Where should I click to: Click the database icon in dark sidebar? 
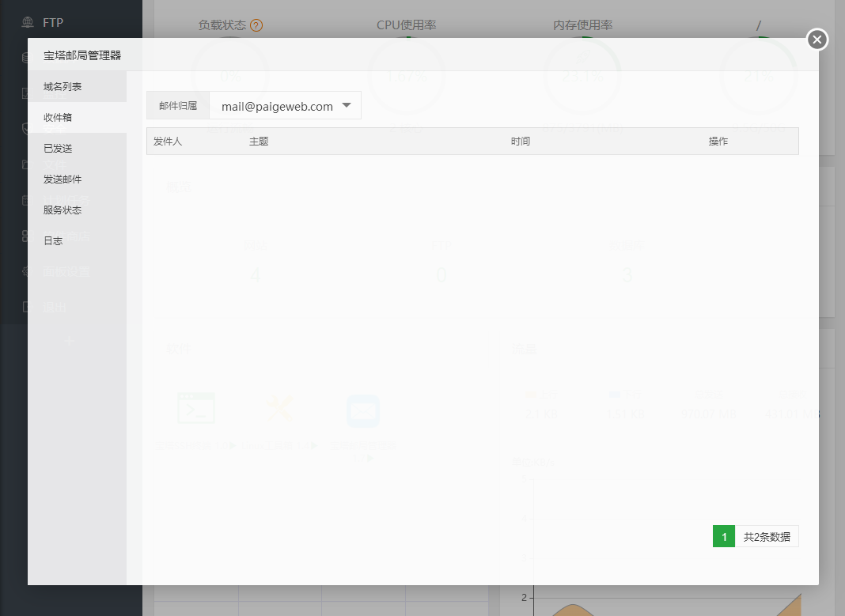click(x=28, y=58)
